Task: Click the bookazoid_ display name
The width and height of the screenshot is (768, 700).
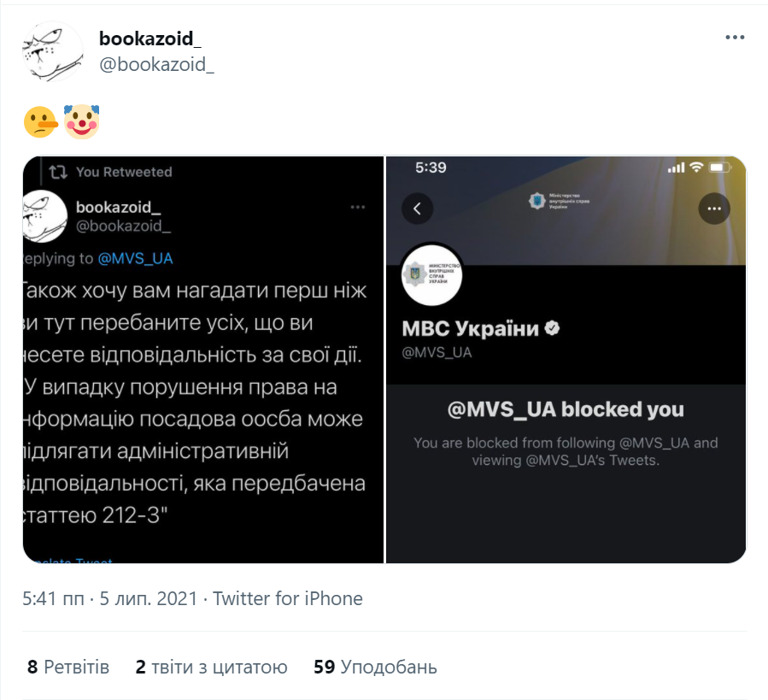Action: 150,38
